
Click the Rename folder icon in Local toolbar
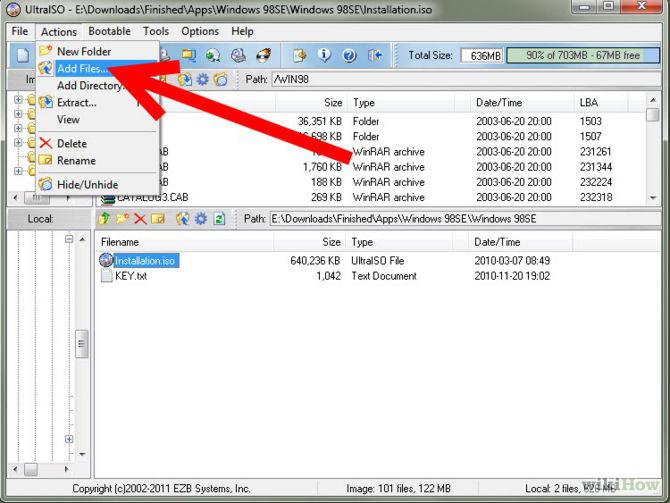[158, 219]
